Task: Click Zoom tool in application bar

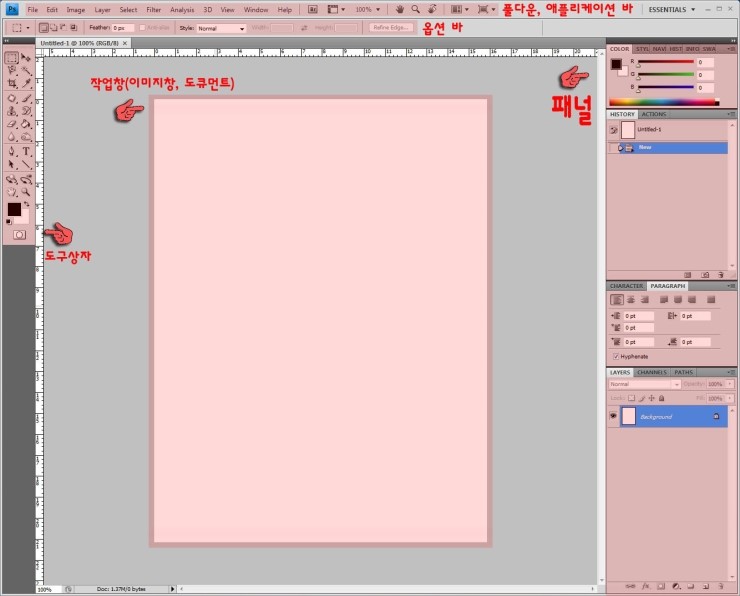Action: point(415,9)
